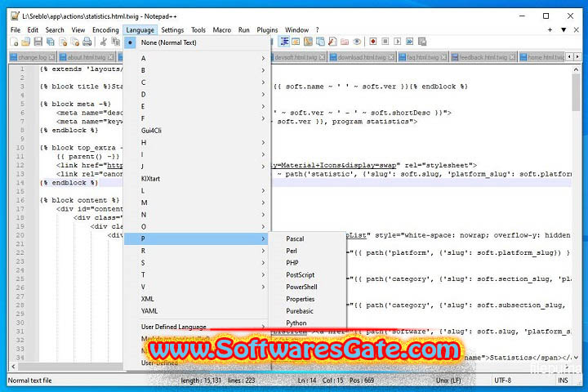The height and width of the screenshot is (392, 588).
Task: Click the Save All toolbar icon
Action: tap(51, 42)
